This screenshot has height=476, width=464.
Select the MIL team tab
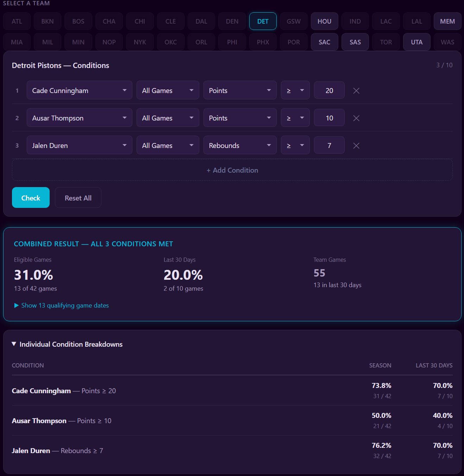[x=48, y=42]
